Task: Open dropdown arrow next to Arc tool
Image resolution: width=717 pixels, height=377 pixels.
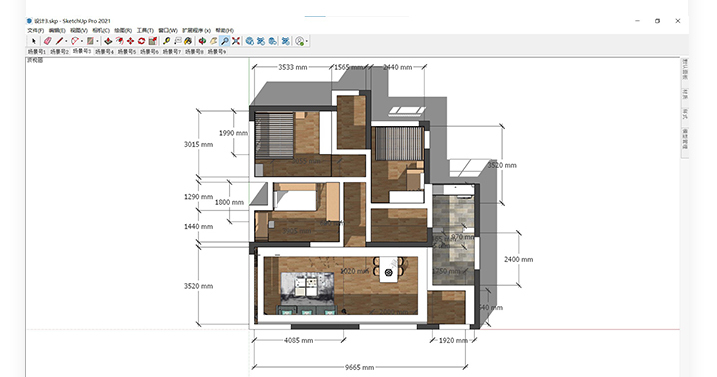Action: coord(82,41)
